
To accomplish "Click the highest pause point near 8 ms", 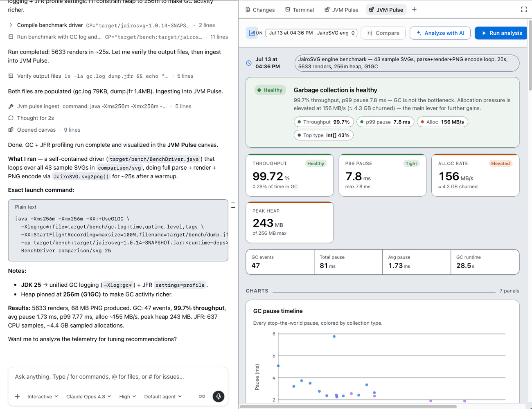I will (334, 337).
